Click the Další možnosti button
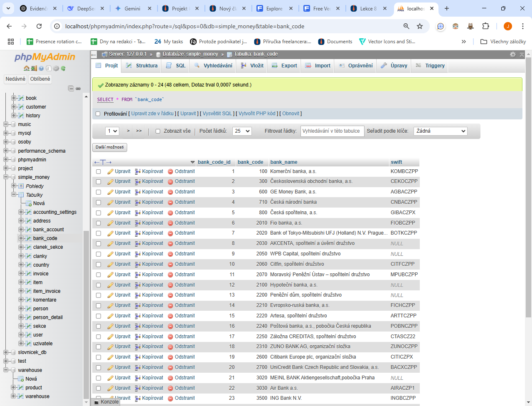 110,147
